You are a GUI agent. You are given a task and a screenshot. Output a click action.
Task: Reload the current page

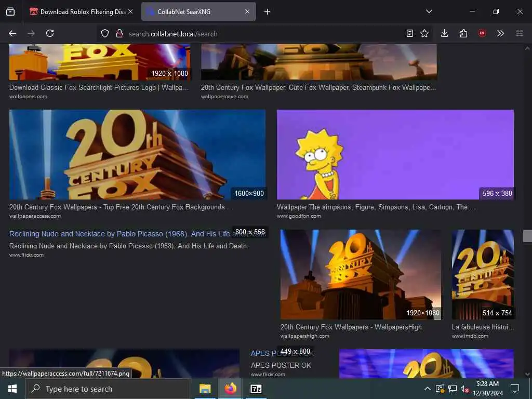click(50, 33)
